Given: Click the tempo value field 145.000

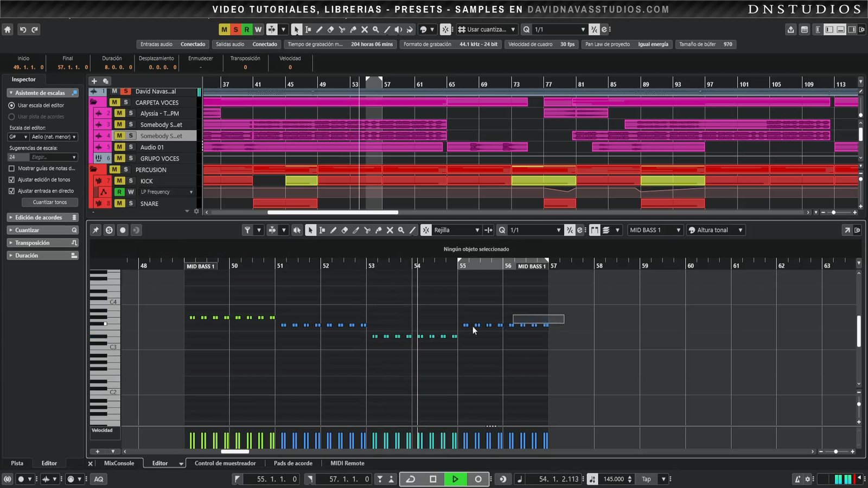Looking at the screenshot, I should [x=614, y=479].
